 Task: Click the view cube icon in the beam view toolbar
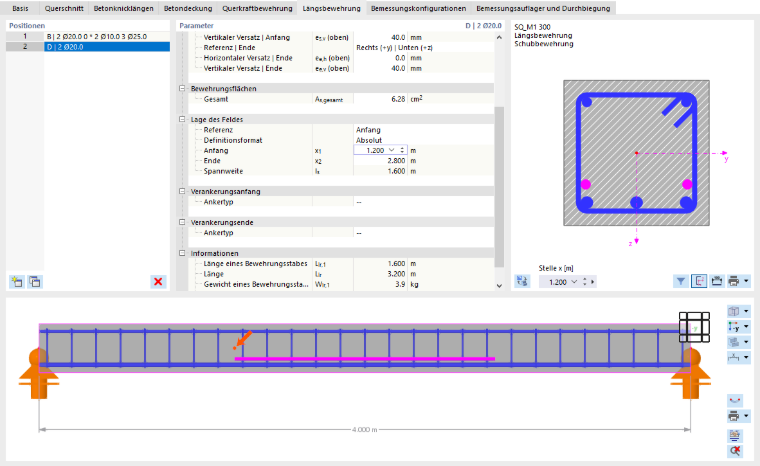coord(734,311)
